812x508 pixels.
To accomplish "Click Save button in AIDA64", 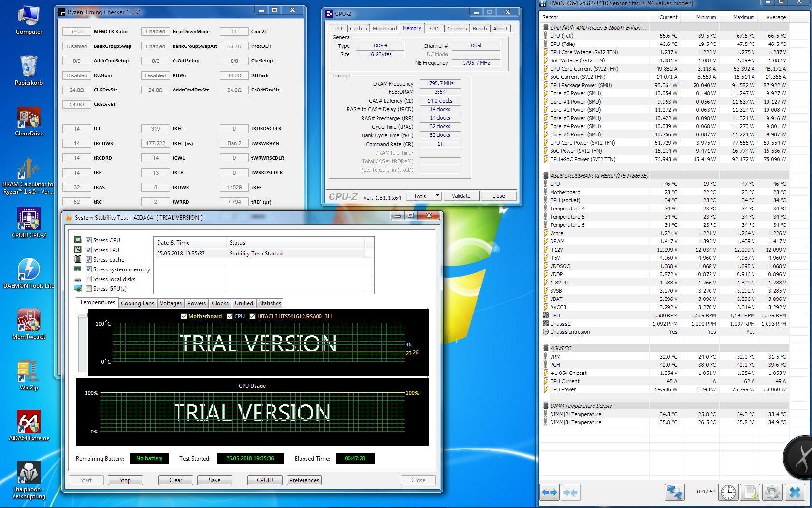I will coord(215,480).
